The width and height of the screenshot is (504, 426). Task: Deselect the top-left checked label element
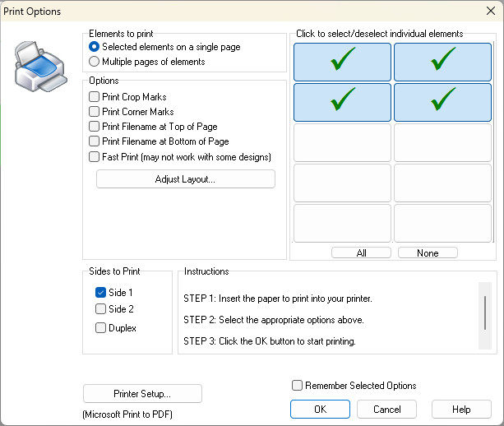342,62
